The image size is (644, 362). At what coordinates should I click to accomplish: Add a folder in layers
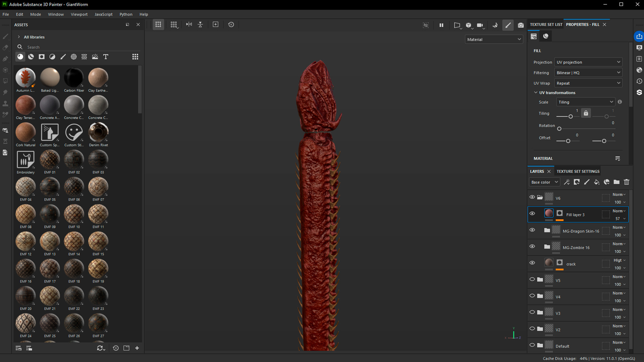(x=616, y=182)
